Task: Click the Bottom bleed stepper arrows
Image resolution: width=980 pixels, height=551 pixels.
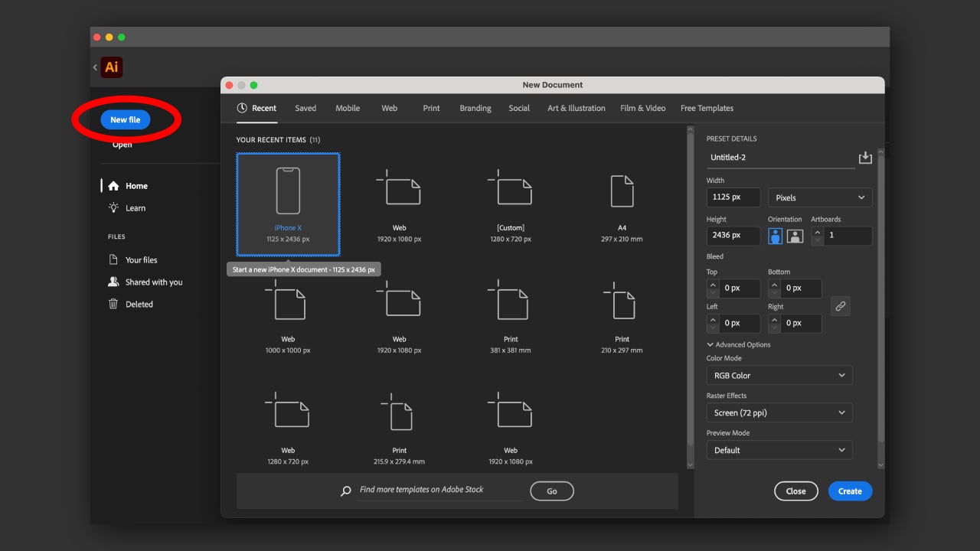Action: pos(774,289)
